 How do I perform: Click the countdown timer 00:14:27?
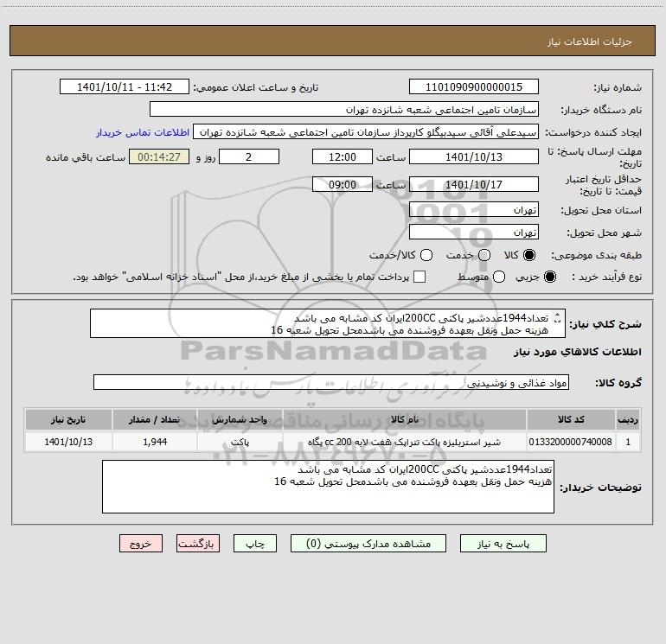click(159, 156)
